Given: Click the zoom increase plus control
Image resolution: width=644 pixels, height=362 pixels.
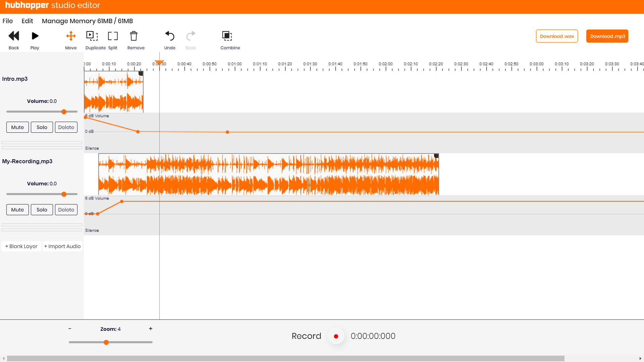Looking at the screenshot, I should pos(151,329).
